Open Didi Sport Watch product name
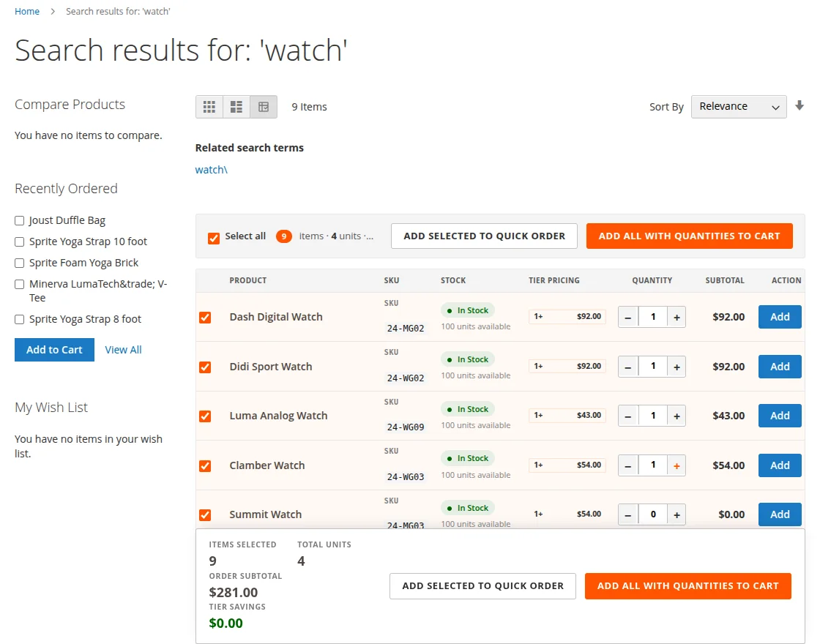This screenshot has height=644, width=820. point(271,367)
